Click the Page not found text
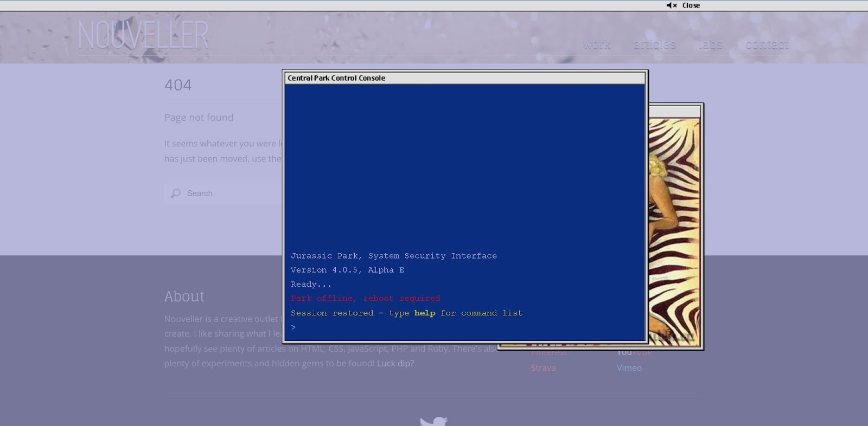This screenshot has height=426, width=868. [x=199, y=118]
